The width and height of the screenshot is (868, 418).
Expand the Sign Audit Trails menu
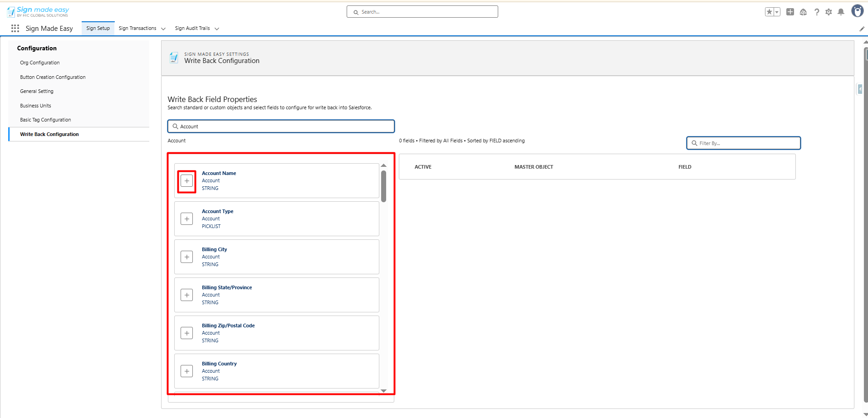click(x=217, y=29)
